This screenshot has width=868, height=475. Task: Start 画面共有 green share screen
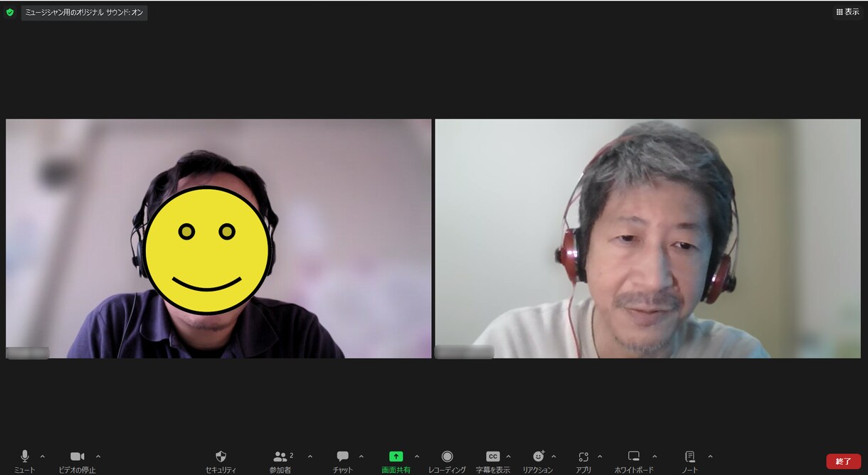coord(396,461)
